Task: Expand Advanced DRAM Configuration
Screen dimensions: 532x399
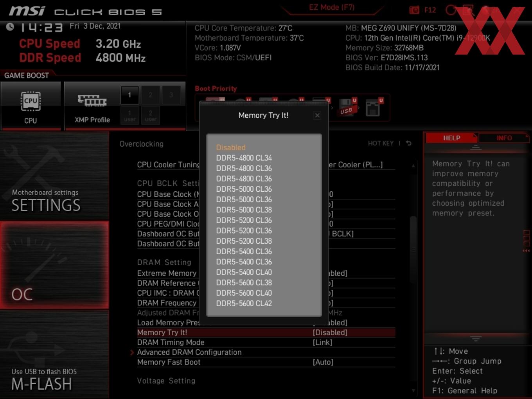Action: click(189, 352)
